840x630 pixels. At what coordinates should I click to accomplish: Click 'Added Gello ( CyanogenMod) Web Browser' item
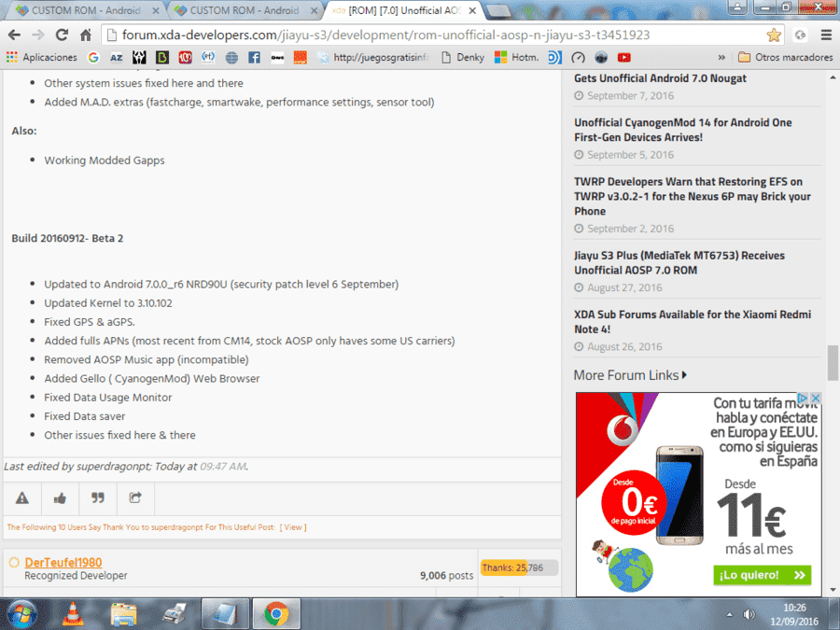(151, 379)
